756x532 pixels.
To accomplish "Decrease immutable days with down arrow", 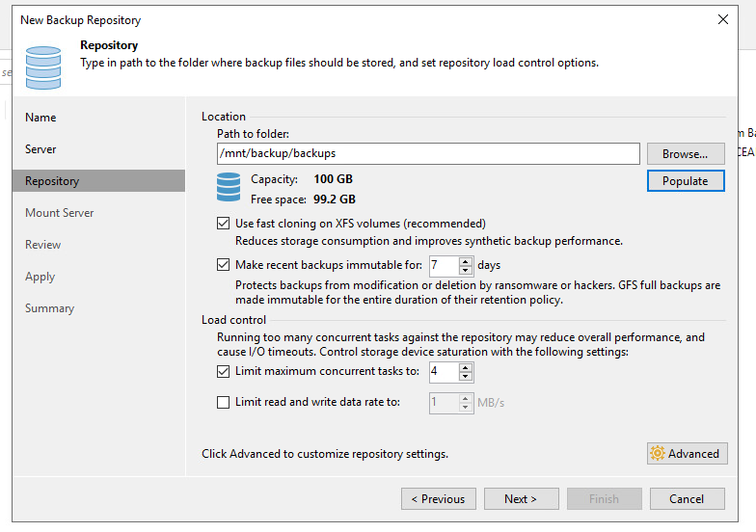I will pos(466,270).
